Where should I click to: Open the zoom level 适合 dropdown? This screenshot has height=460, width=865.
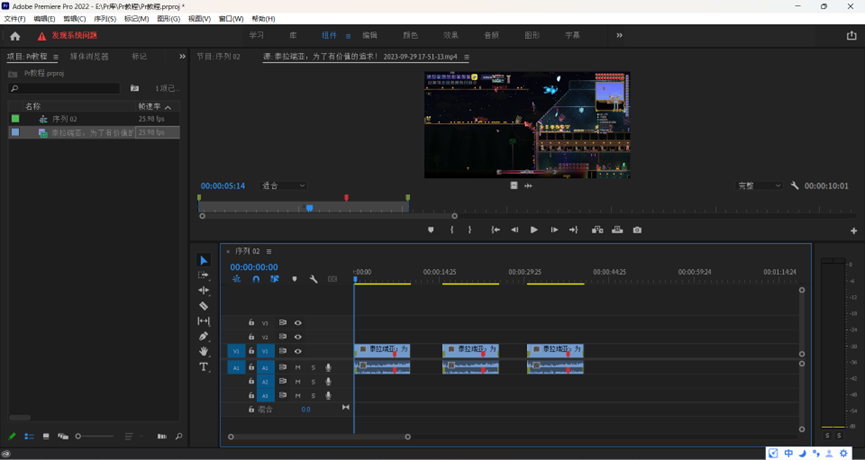[x=284, y=186]
